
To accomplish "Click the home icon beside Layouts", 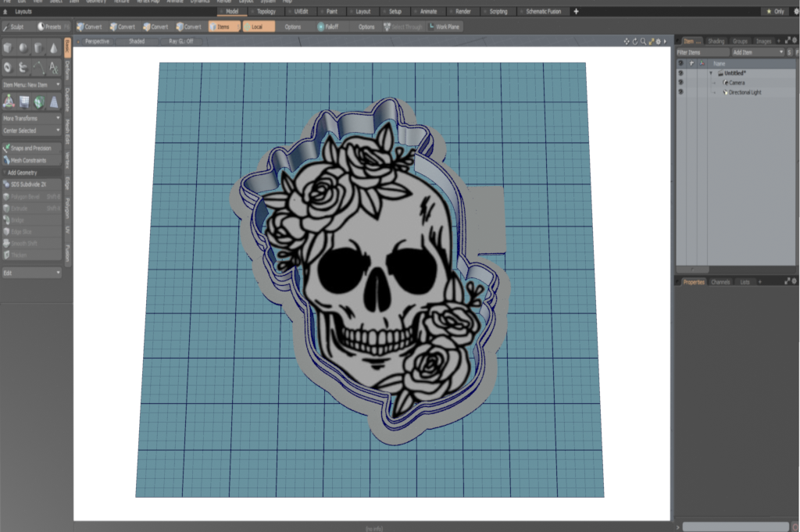I will pos(5,11).
